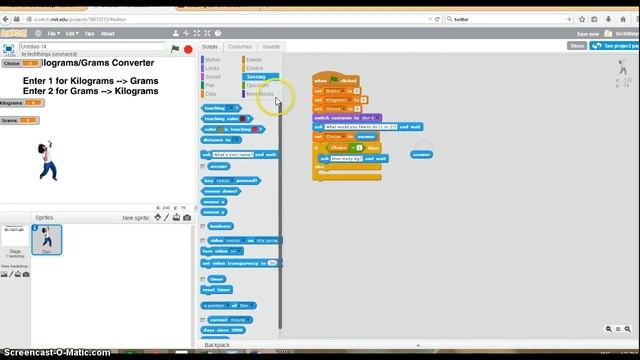The width and height of the screenshot is (640, 360).
Task: Select the Shrink sprite tool
Action: (207, 33)
